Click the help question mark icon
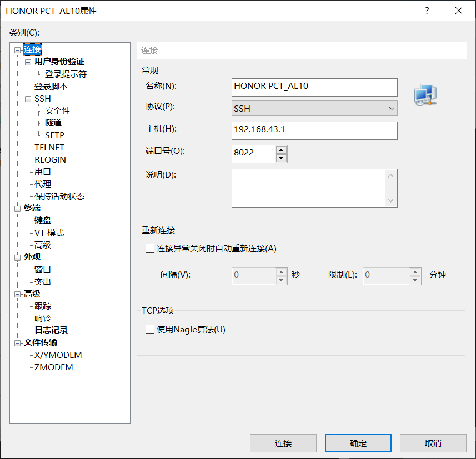Screen dimensions: 476x459 tap(427, 11)
